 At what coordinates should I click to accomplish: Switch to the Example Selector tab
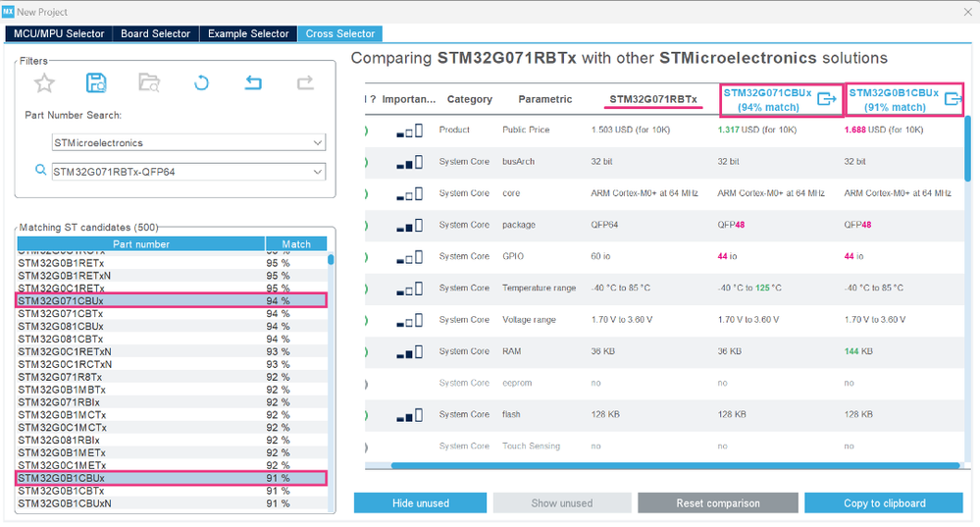click(x=248, y=33)
